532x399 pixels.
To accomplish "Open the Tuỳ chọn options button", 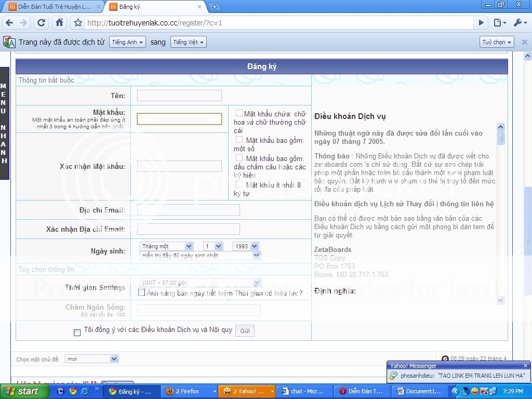I will point(497,42).
